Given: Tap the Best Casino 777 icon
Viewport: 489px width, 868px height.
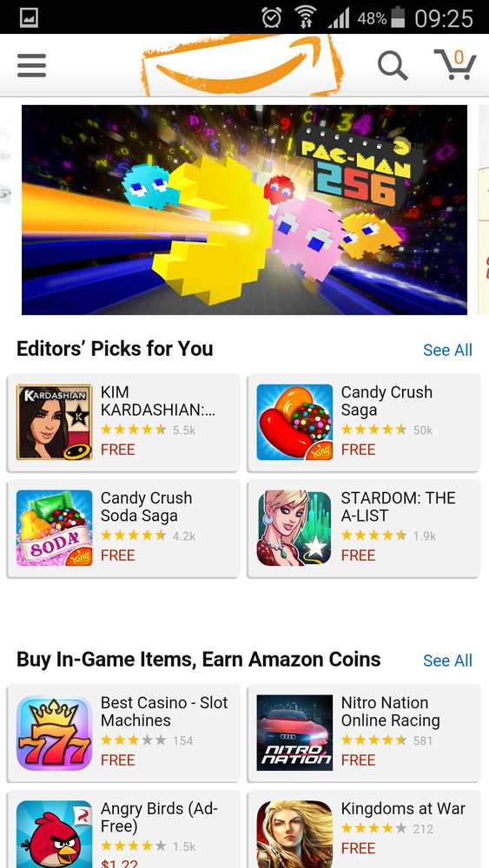Looking at the screenshot, I should point(54,733).
